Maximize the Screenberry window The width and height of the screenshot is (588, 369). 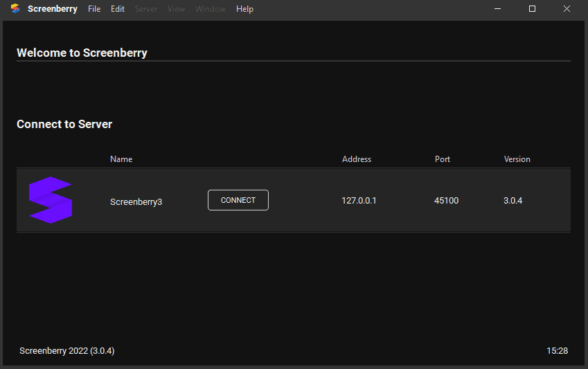tap(532, 8)
